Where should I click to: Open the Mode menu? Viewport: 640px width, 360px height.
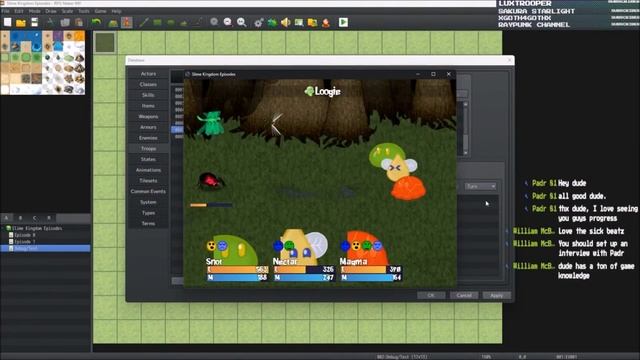pyautogui.click(x=34, y=11)
